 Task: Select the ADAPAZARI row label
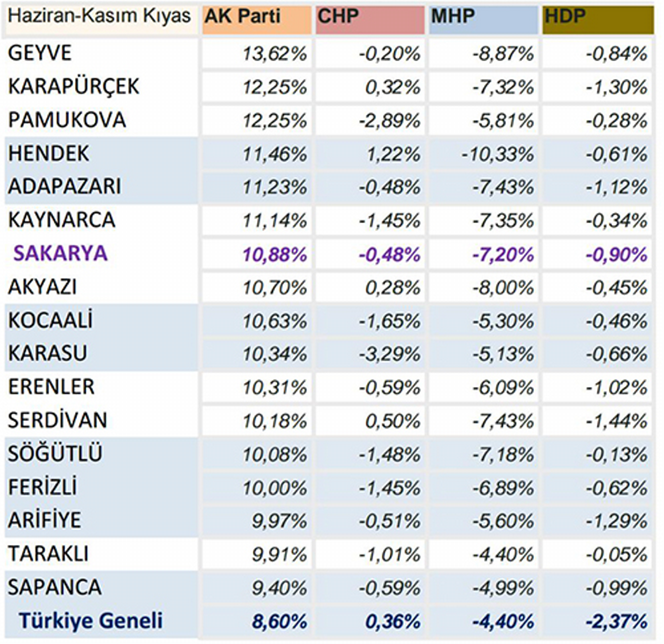[64, 187]
